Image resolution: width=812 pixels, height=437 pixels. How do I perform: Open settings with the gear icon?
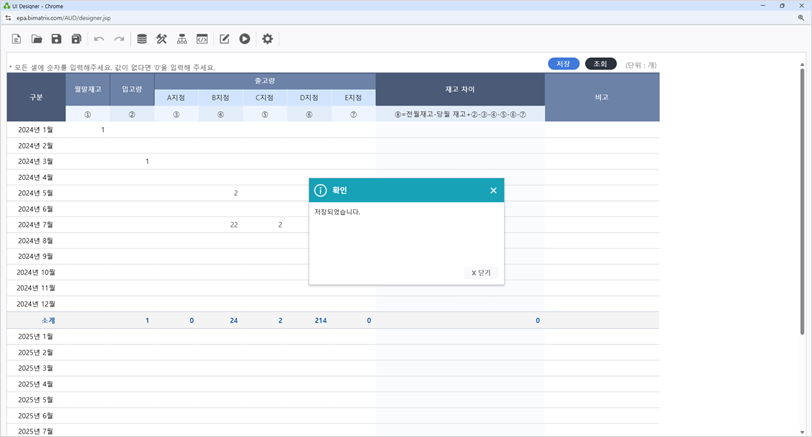[x=267, y=39]
